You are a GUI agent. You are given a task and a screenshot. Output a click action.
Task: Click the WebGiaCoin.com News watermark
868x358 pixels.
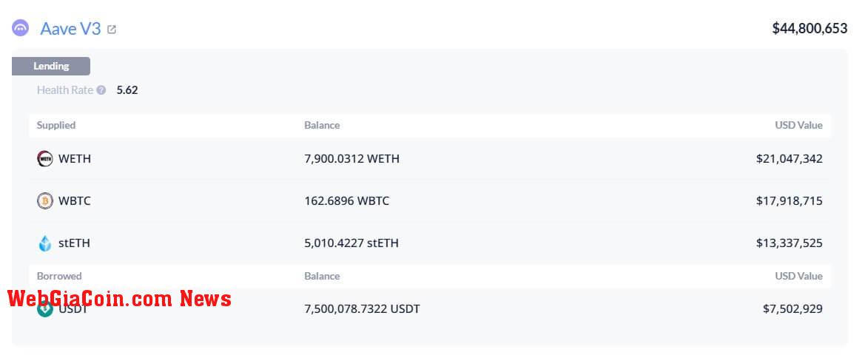click(120, 299)
